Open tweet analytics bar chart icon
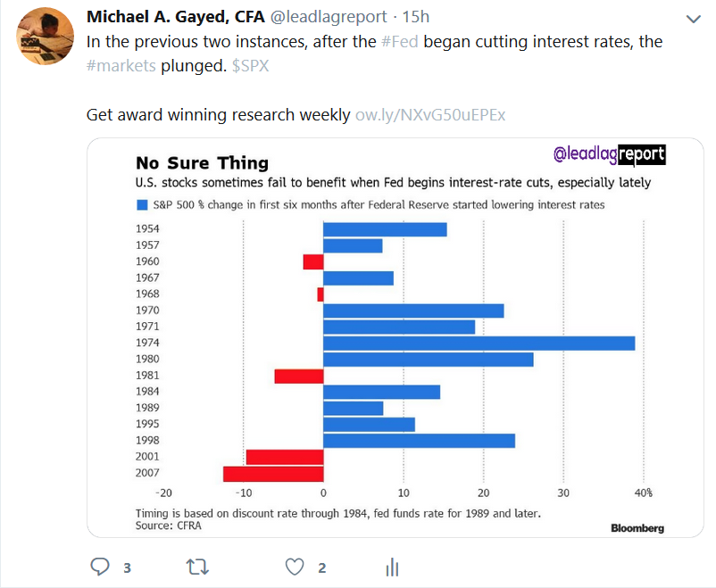This screenshot has width=716, height=588. tap(391, 567)
